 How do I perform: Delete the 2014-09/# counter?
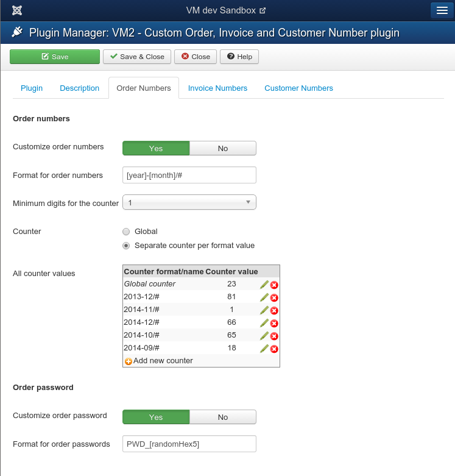point(274,349)
